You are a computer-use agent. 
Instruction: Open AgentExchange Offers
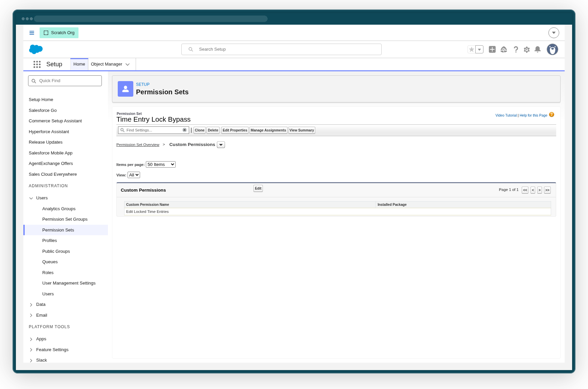coord(51,164)
